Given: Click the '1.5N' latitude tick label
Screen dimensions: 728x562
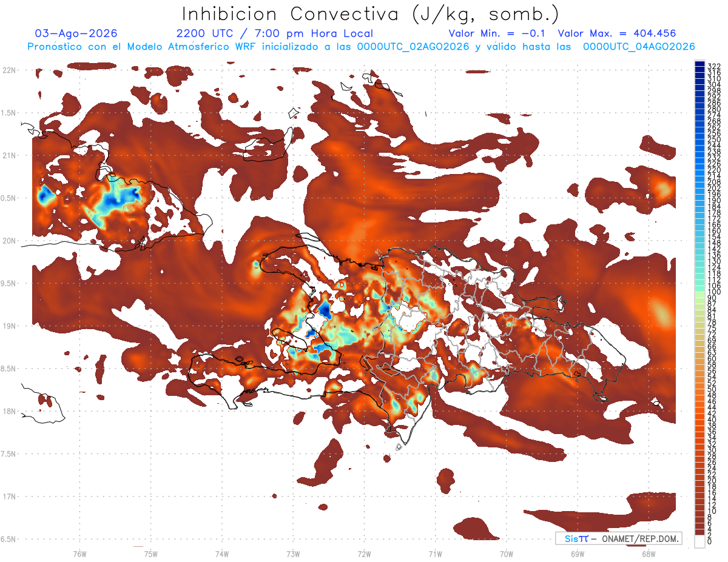Looking at the screenshot, I should (x=8, y=113).
